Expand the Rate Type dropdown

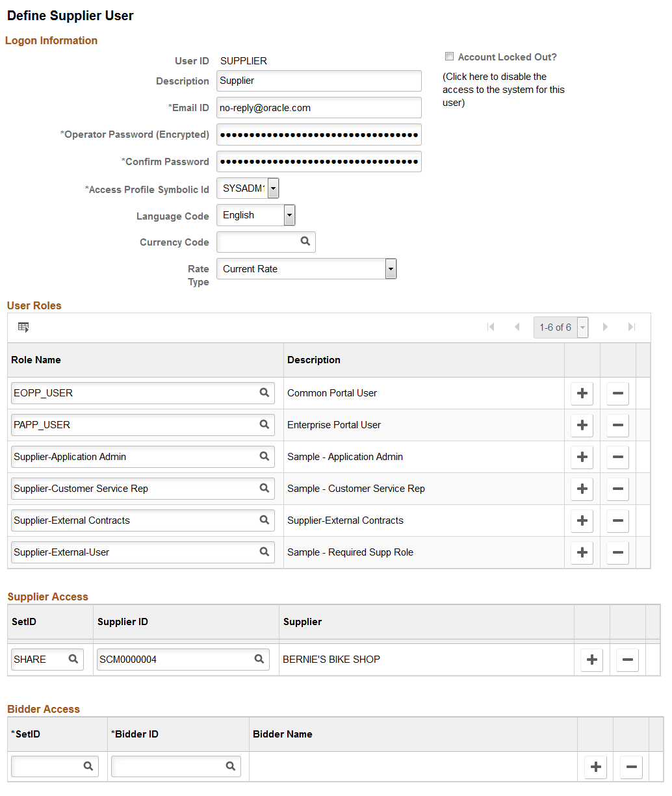tap(390, 268)
